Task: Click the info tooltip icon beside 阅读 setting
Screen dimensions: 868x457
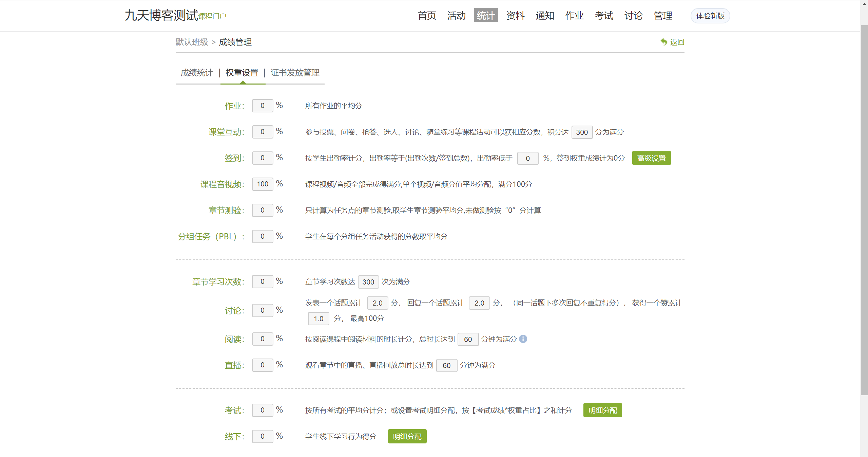Action: click(523, 339)
